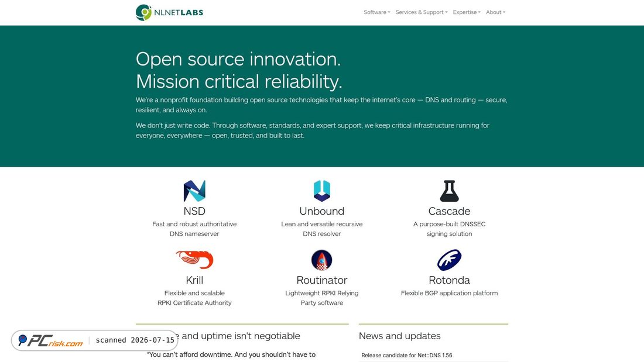
Task: Follow the Krill heading link
Action: click(x=194, y=280)
